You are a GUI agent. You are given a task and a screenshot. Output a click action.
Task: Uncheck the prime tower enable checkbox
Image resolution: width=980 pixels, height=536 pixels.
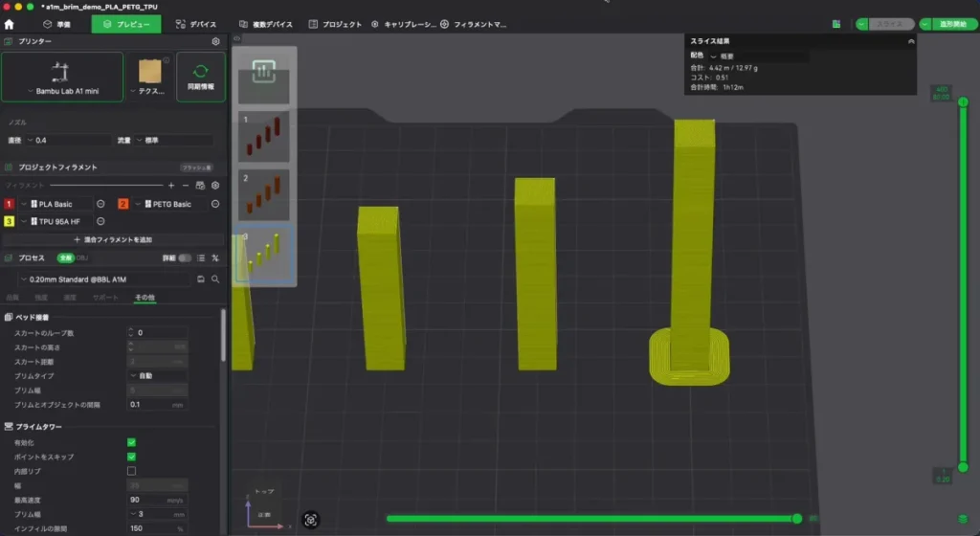coord(131,442)
